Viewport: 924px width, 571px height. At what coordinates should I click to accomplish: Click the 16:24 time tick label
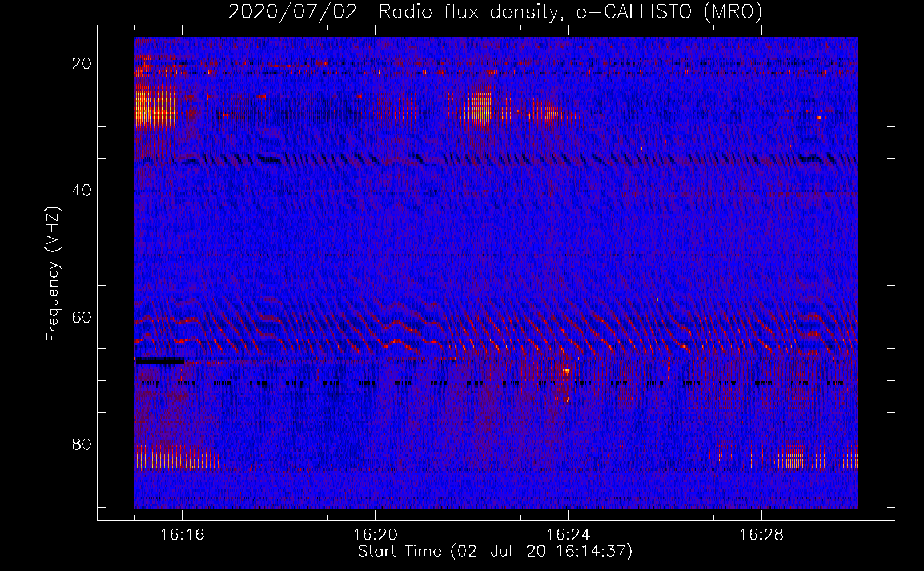(568, 535)
